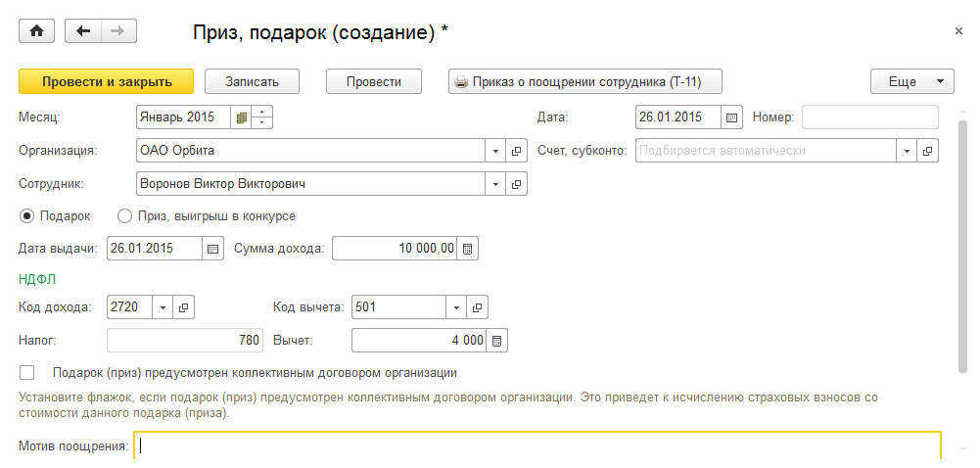The height and width of the screenshot is (468, 980).
Task: Open the Организация record link icon
Action: (517, 151)
